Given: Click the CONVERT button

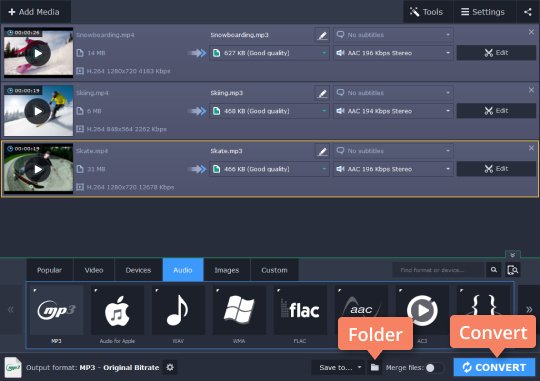Looking at the screenshot, I should coord(494,367).
